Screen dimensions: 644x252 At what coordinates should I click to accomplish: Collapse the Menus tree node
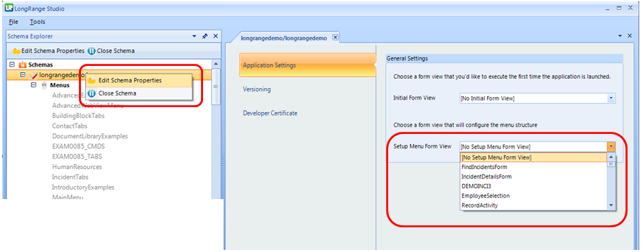[34, 85]
